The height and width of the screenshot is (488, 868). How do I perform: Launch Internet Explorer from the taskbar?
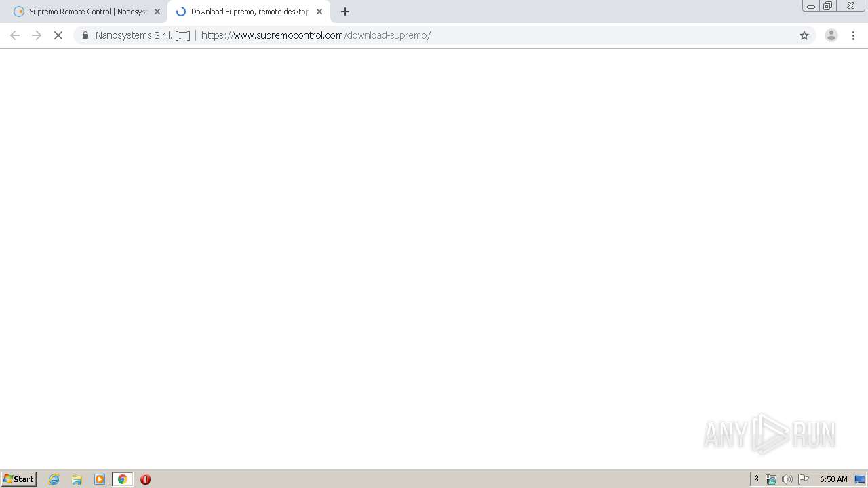tap(54, 479)
